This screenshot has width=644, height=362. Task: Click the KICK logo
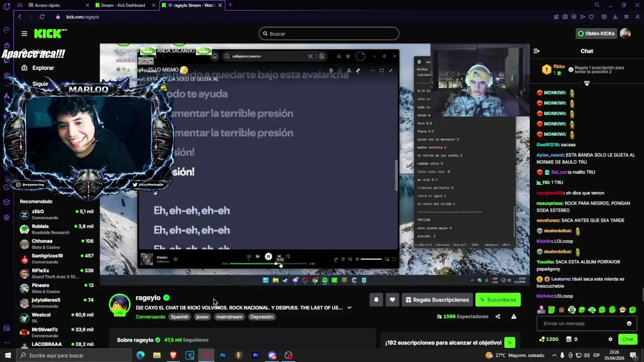pyautogui.click(x=50, y=34)
